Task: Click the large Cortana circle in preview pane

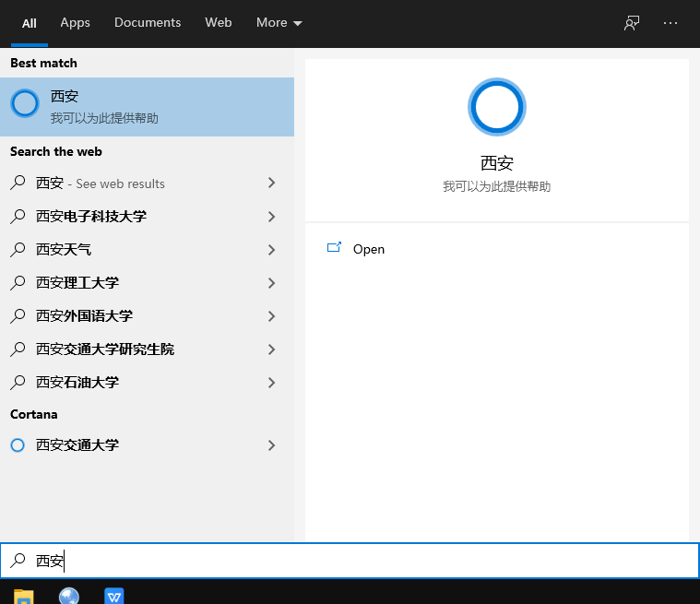Action: (496, 108)
